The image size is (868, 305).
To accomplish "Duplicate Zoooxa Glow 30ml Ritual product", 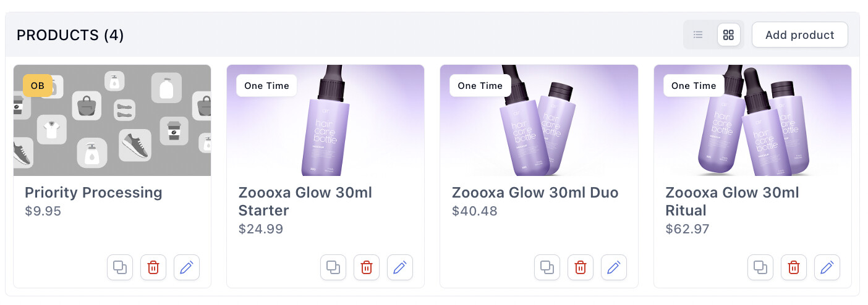I will click(760, 267).
